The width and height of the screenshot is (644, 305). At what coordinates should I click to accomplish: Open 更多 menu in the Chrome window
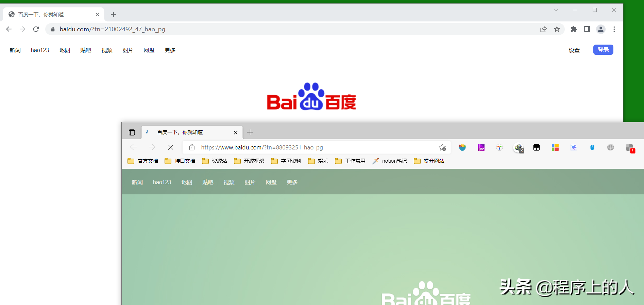[x=170, y=50]
